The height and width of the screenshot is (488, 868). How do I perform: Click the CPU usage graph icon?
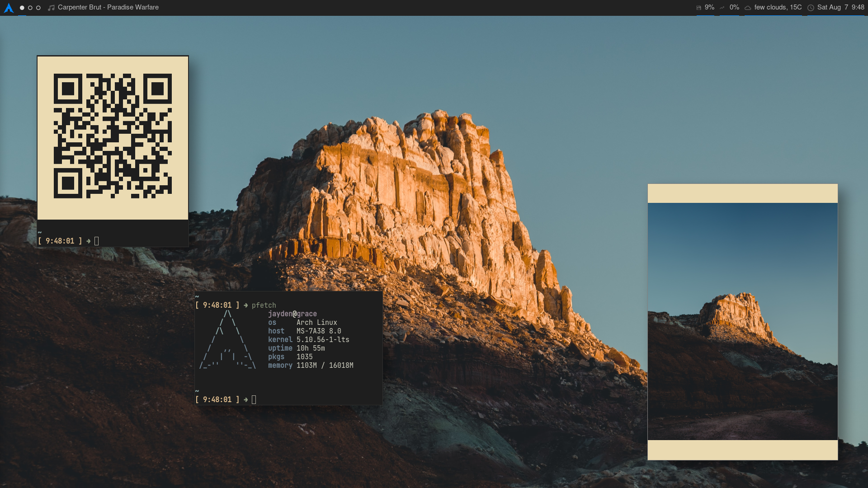[722, 8]
